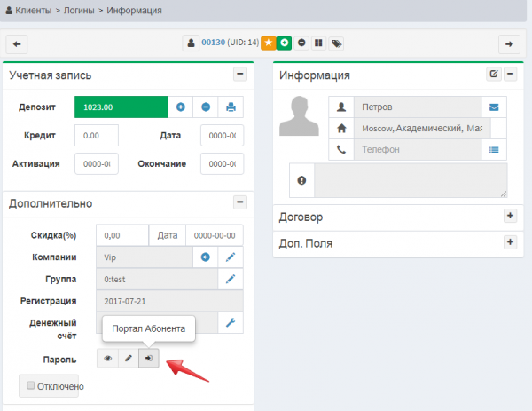Show password using the eye icon

click(108, 359)
